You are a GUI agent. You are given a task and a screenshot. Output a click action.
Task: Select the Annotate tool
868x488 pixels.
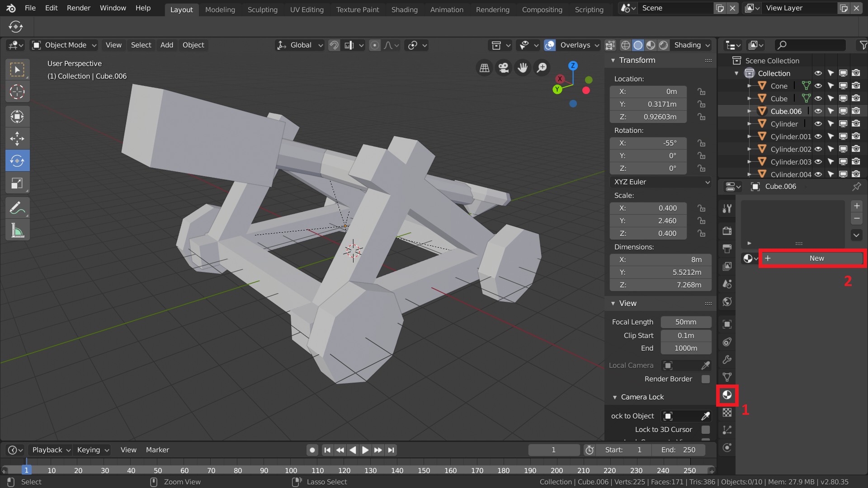[17, 208]
